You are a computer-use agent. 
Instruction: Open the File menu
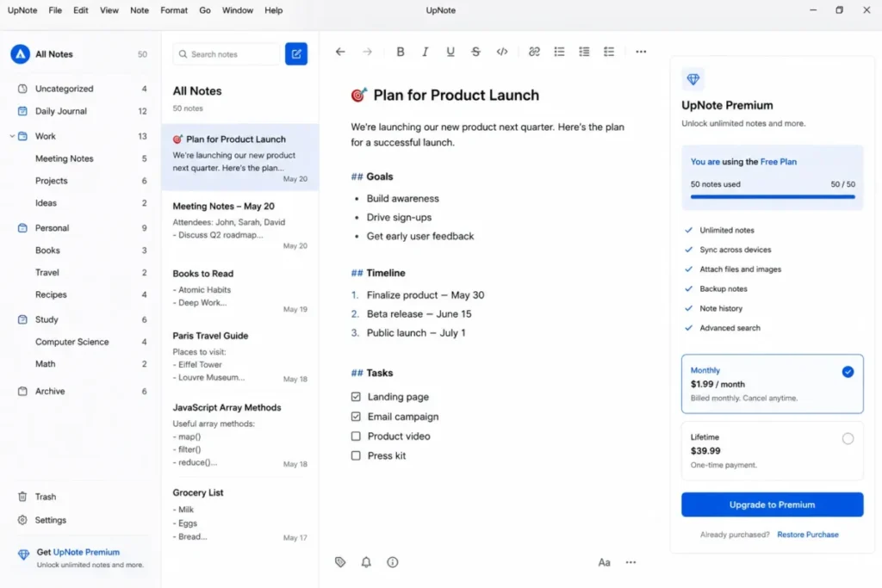[x=55, y=10]
